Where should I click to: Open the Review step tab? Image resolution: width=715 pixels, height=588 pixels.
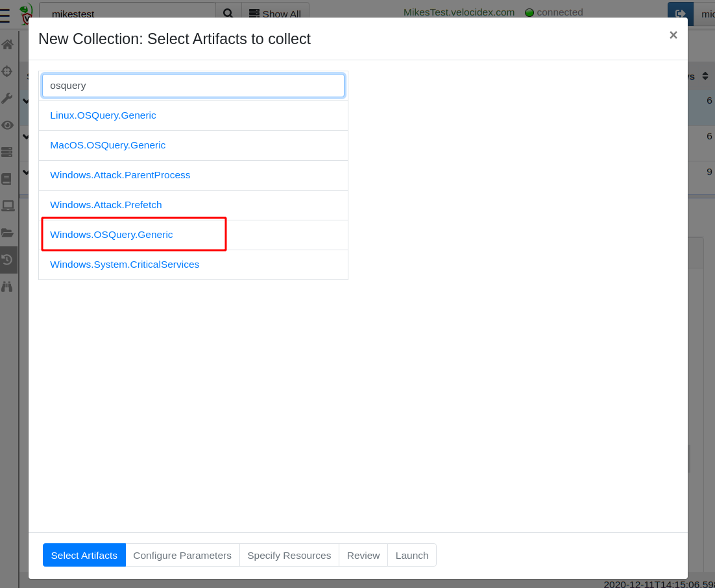click(x=363, y=555)
